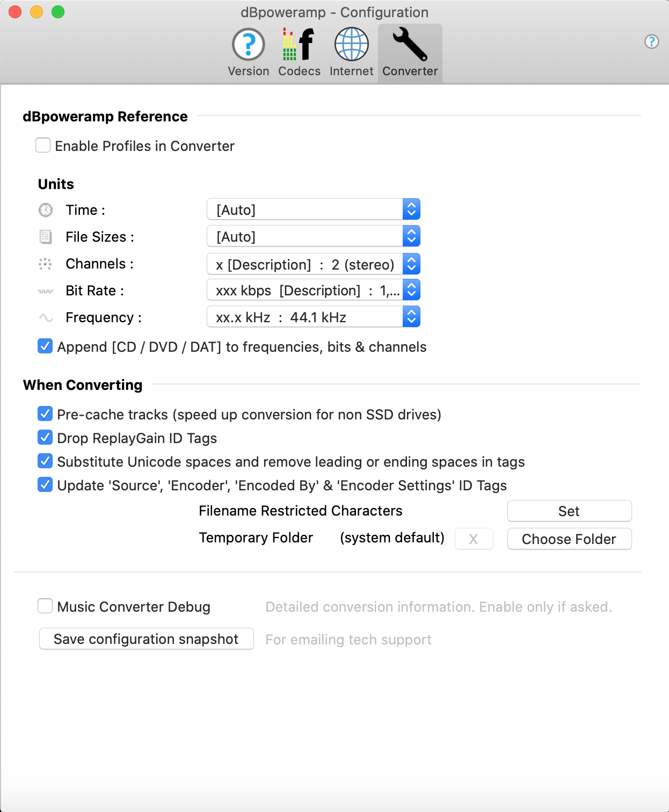Viewport: 669px width, 812px height.
Task: Click the wave icon beside Frequency
Action: pyautogui.click(x=46, y=317)
